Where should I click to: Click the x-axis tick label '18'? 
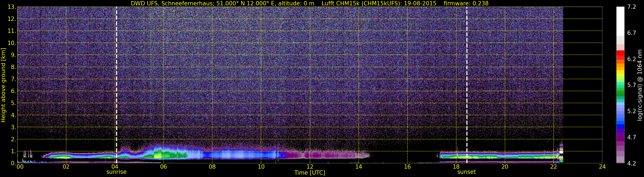456,167
